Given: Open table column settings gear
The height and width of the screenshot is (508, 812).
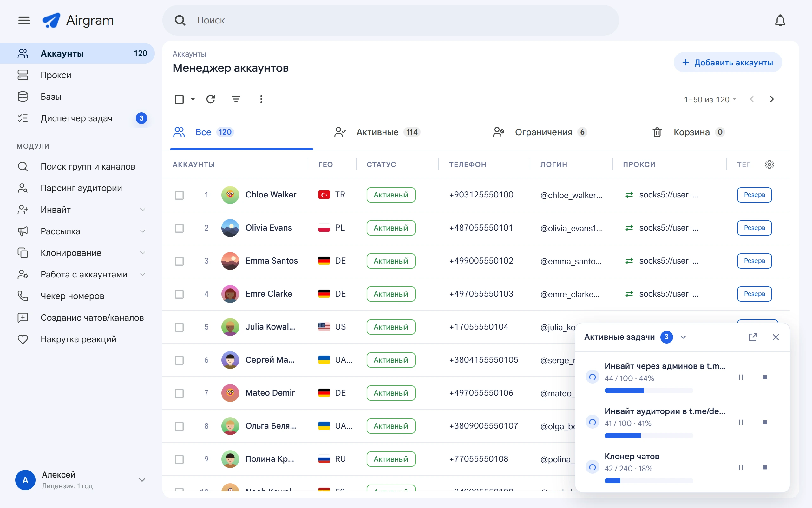Looking at the screenshot, I should (x=769, y=164).
